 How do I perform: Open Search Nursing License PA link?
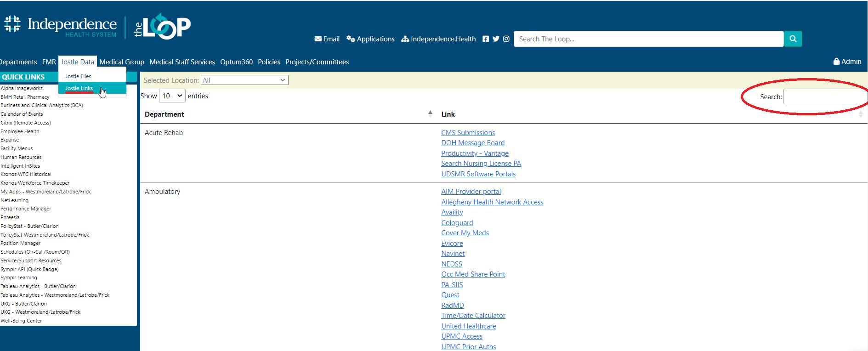click(x=481, y=164)
